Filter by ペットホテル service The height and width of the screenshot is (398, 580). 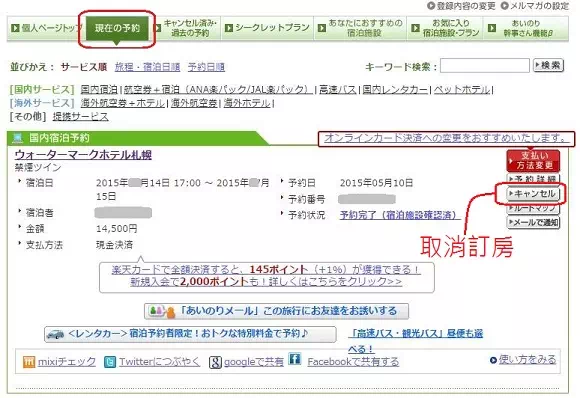click(462, 90)
